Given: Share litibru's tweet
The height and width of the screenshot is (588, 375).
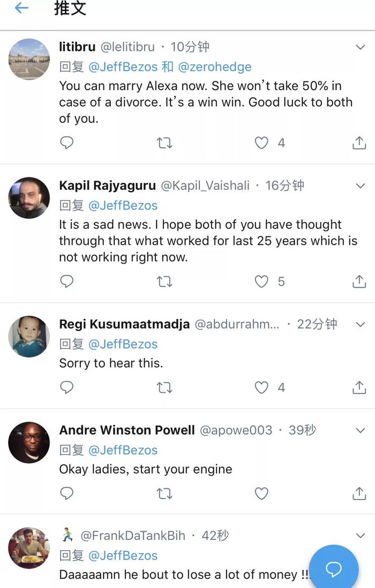Looking at the screenshot, I should [x=359, y=143].
